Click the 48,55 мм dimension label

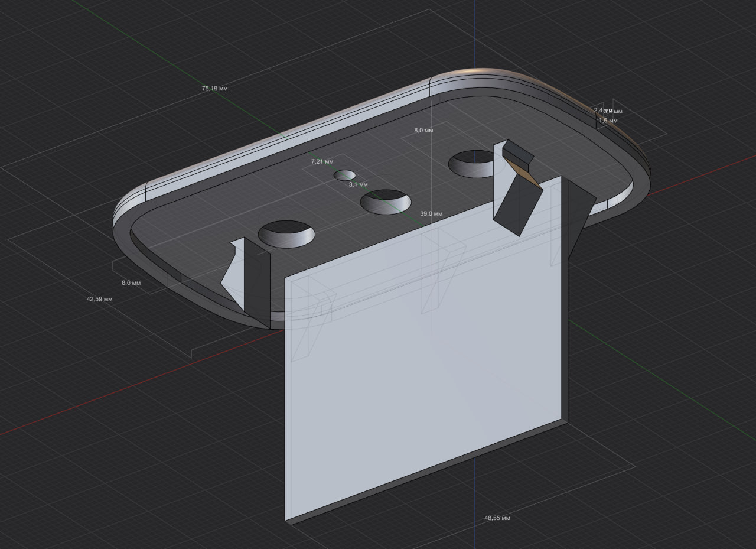click(x=497, y=518)
